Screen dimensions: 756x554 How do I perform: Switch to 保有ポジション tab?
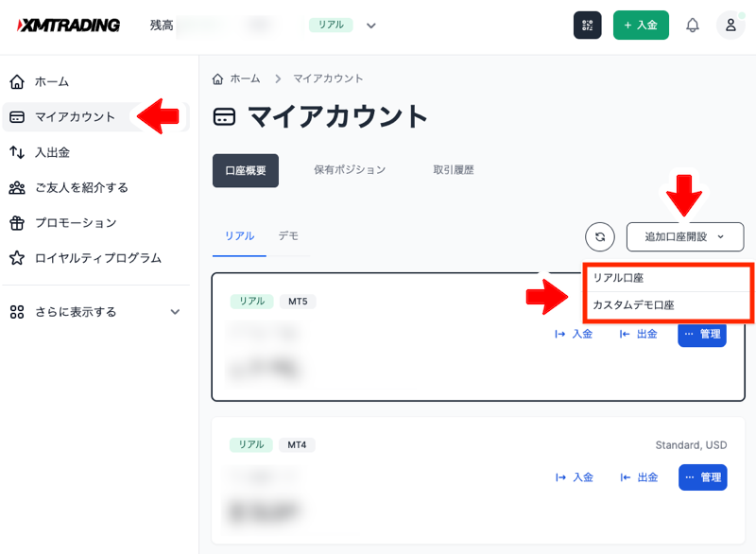click(x=350, y=170)
